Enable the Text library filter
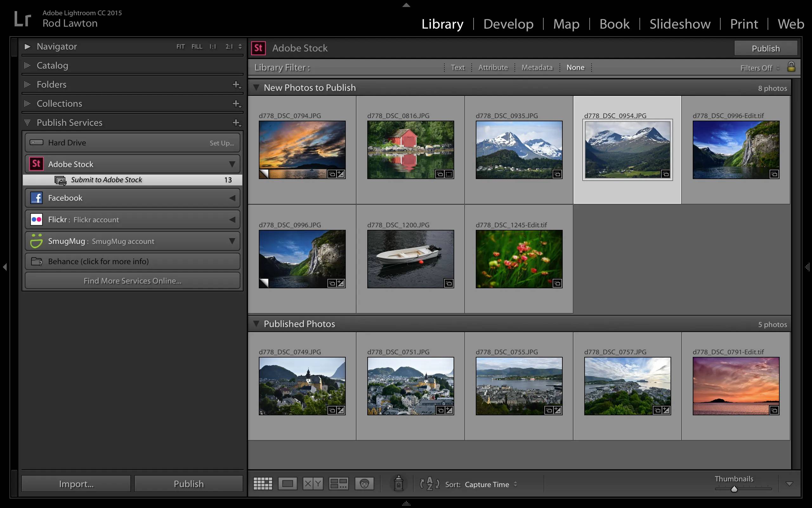 pyautogui.click(x=458, y=68)
